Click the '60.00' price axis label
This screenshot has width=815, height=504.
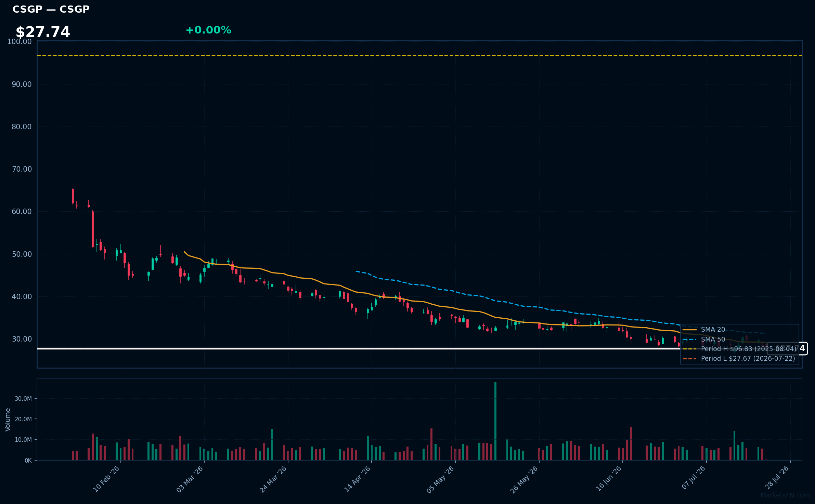coord(22,211)
